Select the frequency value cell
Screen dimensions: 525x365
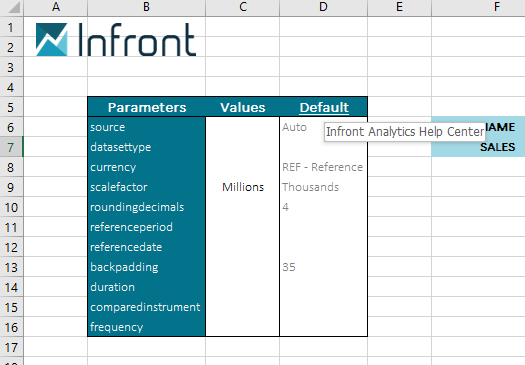[x=243, y=326]
